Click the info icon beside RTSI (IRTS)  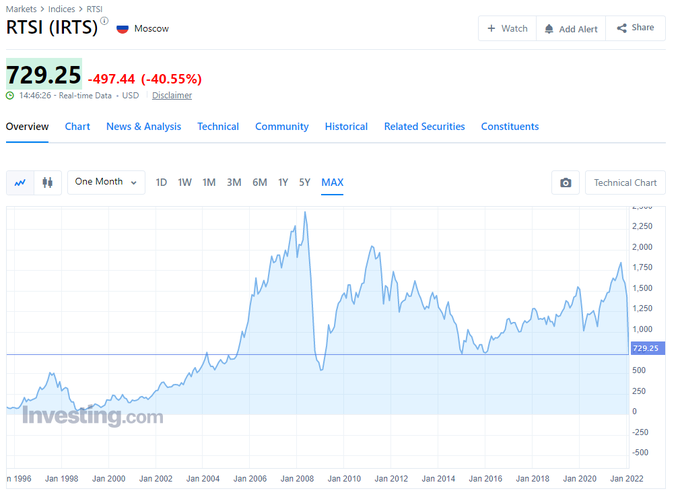[105, 21]
